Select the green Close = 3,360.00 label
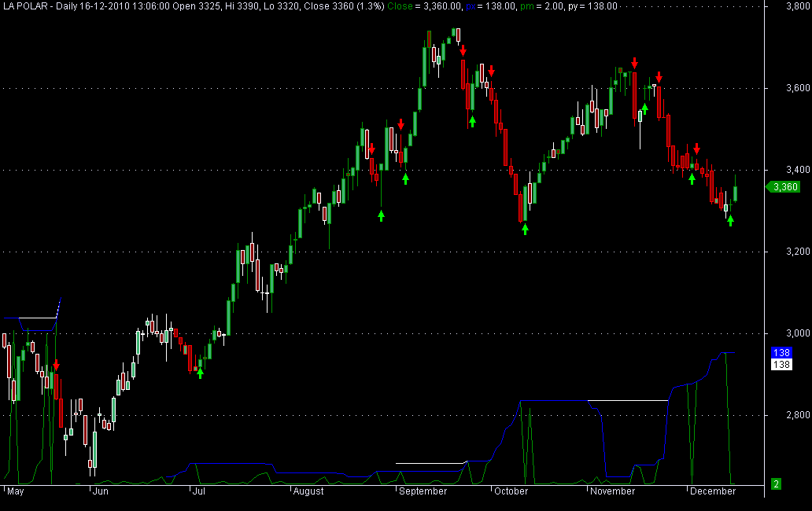 (424, 6)
